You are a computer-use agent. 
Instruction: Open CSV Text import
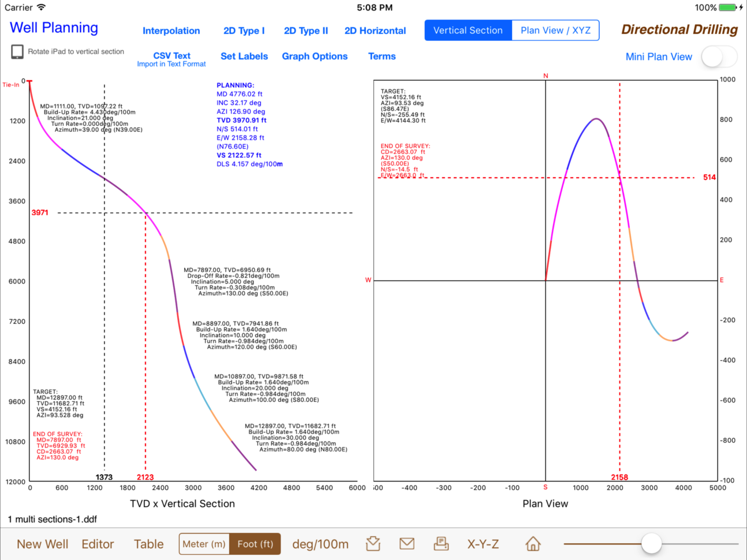(x=171, y=55)
